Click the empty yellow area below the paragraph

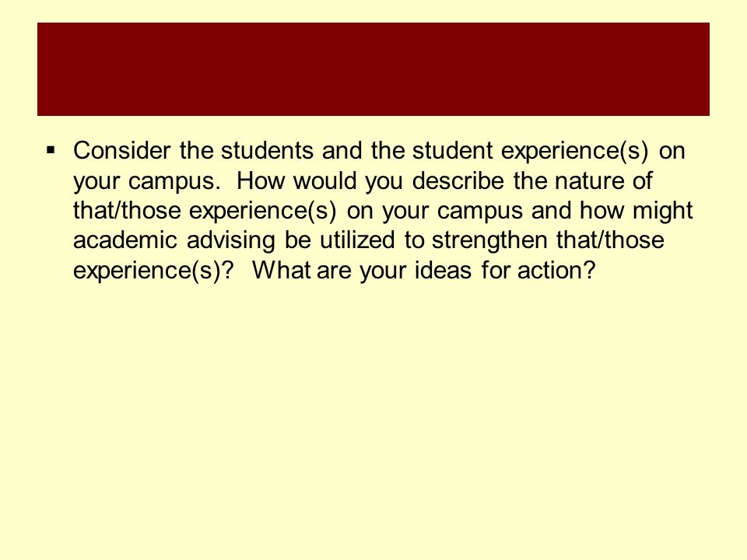[x=373, y=419]
